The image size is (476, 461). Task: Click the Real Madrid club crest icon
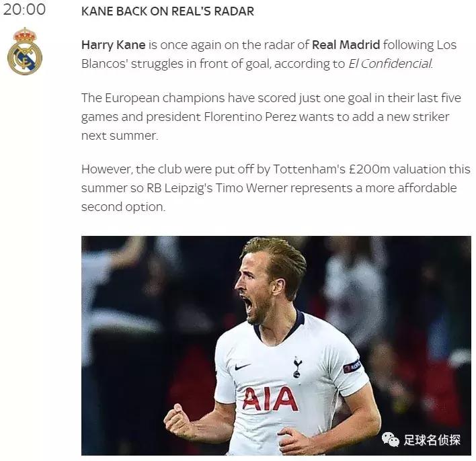pos(25,51)
